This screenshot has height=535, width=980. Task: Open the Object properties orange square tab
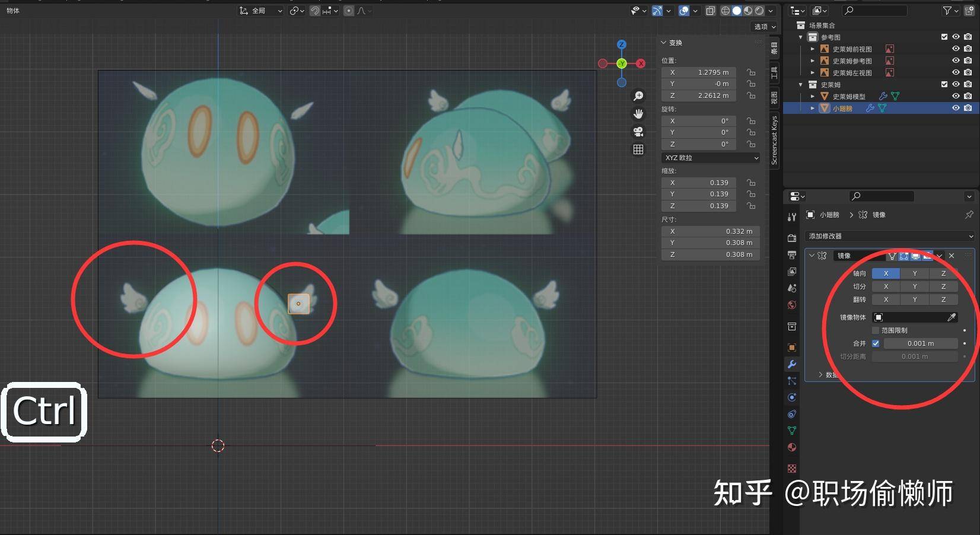click(x=792, y=347)
